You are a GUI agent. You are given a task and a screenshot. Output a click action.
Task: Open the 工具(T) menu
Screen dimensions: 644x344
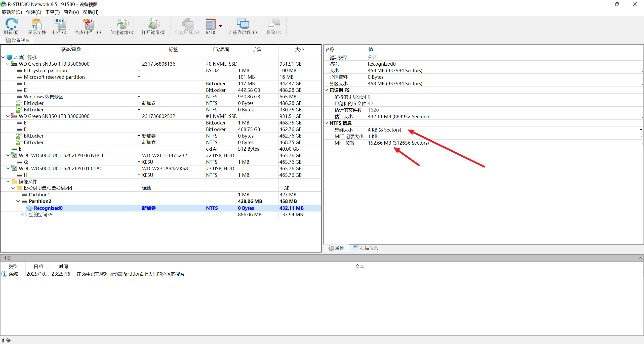[52, 12]
